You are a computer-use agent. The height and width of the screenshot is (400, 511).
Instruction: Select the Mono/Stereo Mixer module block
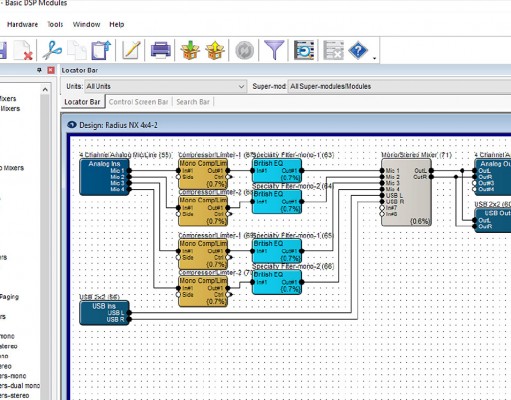click(x=406, y=192)
